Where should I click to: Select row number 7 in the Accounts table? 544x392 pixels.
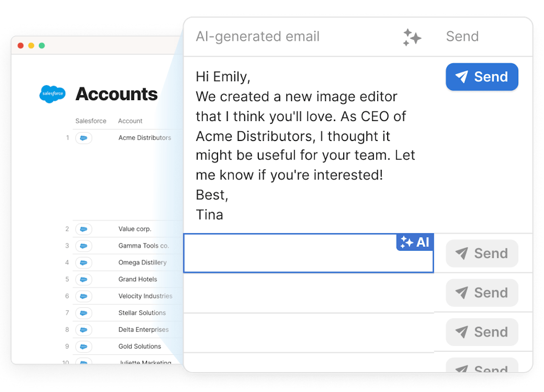click(x=67, y=313)
